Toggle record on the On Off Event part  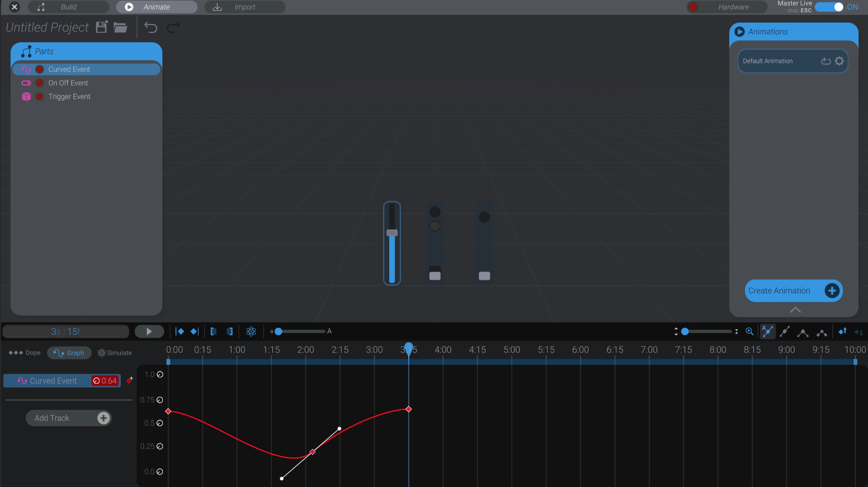pos(40,83)
